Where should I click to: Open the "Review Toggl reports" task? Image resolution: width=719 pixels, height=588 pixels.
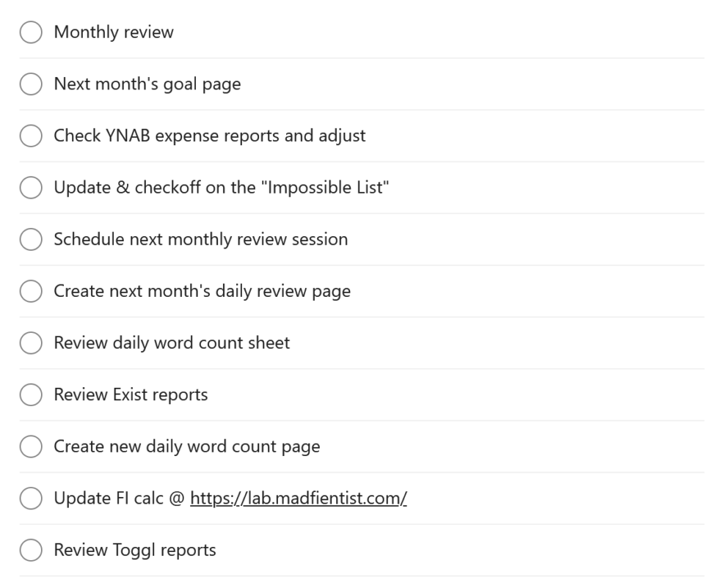tap(134, 550)
